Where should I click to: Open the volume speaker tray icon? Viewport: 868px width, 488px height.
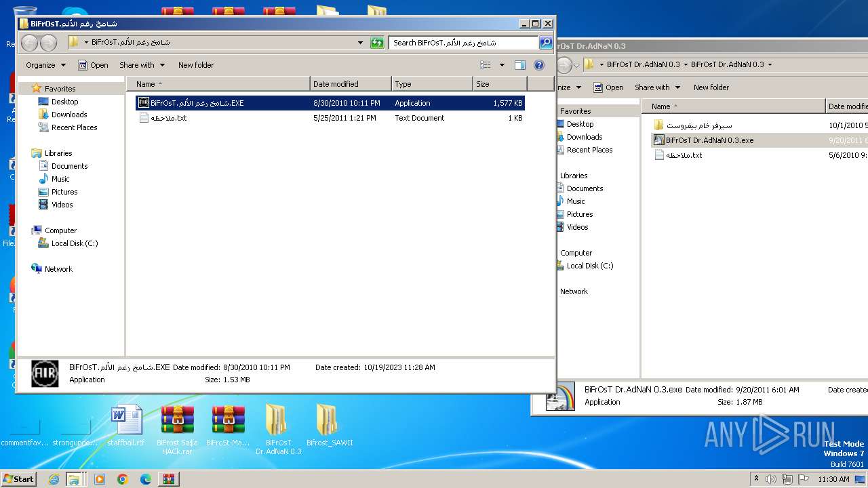click(x=771, y=479)
